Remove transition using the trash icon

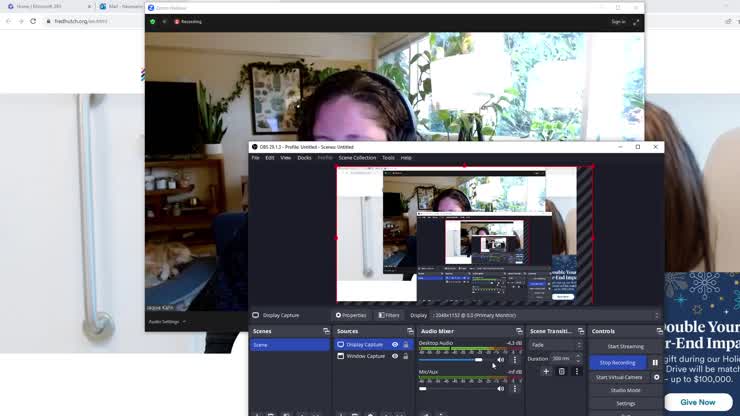pos(561,371)
